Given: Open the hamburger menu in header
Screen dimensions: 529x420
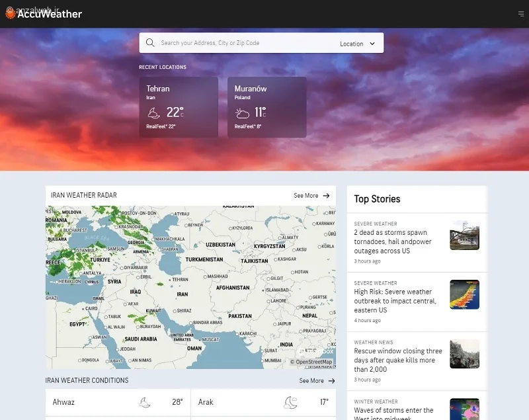Looking at the screenshot, I should pyautogui.click(x=521, y=14).
